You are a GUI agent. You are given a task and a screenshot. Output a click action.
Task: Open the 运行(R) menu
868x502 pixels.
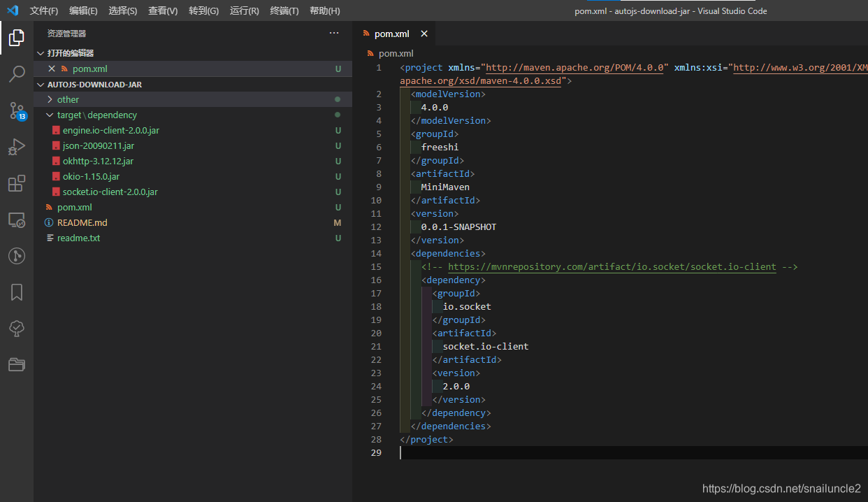point(244,11)
